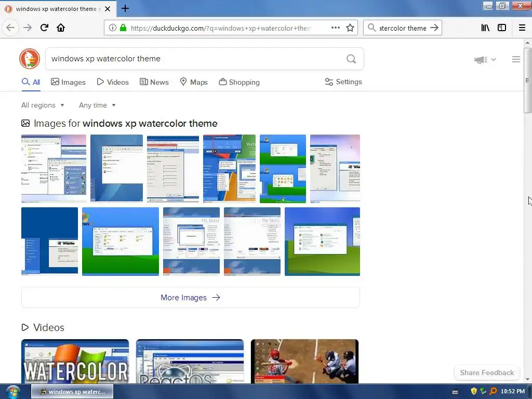Open a new browser tab
532x399 pixels.
click(x=125, y=8)
